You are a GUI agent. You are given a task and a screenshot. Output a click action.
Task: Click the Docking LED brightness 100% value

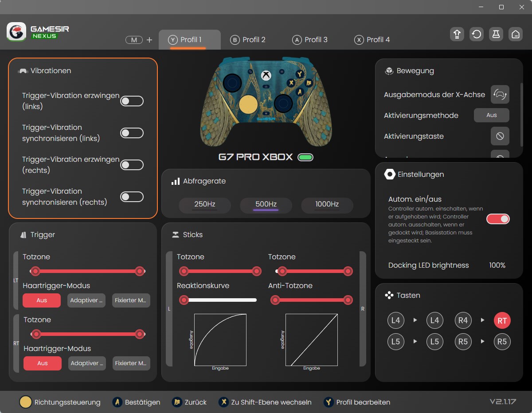[497, 265]
